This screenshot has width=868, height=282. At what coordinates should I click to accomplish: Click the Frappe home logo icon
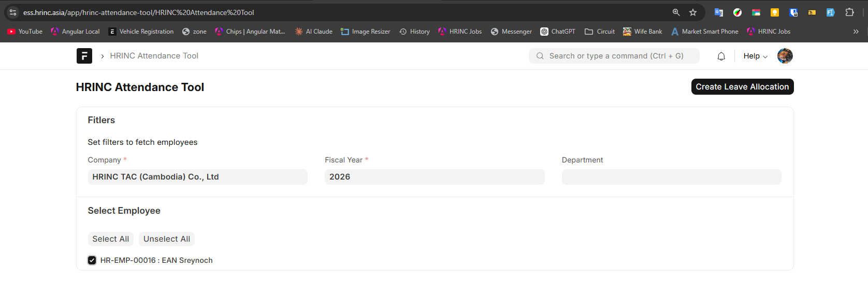point(84,56)
